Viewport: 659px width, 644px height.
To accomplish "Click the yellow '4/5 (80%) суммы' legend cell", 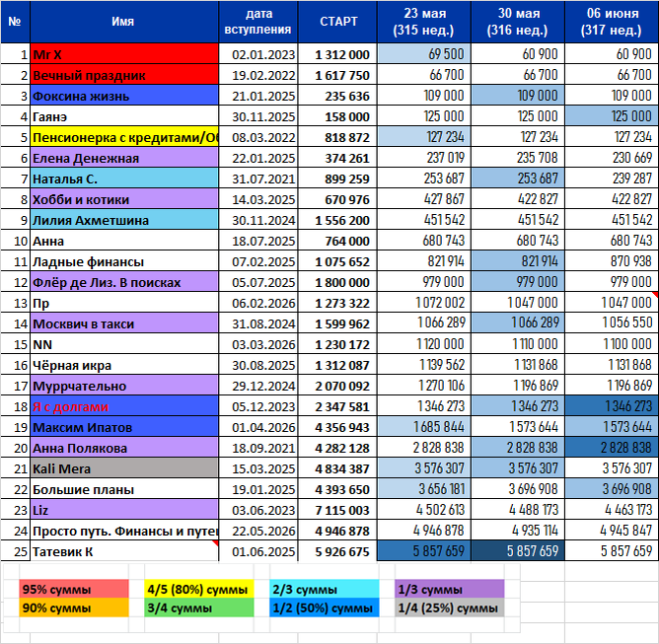I will click(199, 589).
